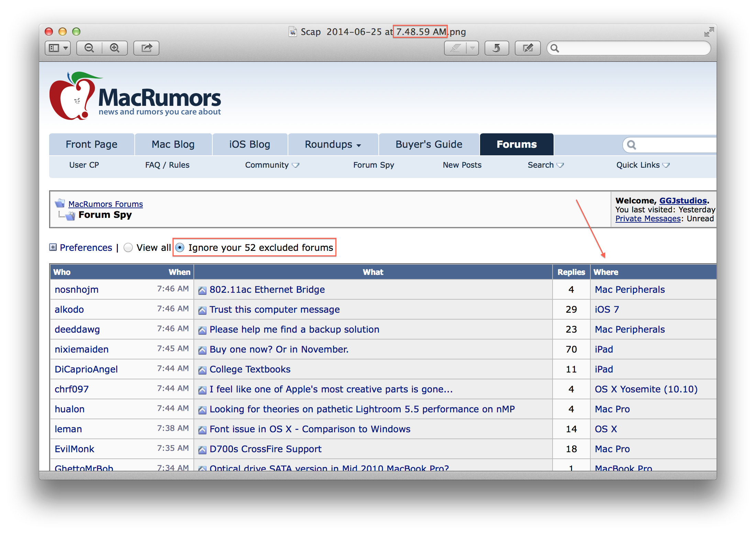This screenshot has height=534, width=756.
Task: Click the Preferences link
Action: point(86,247)
